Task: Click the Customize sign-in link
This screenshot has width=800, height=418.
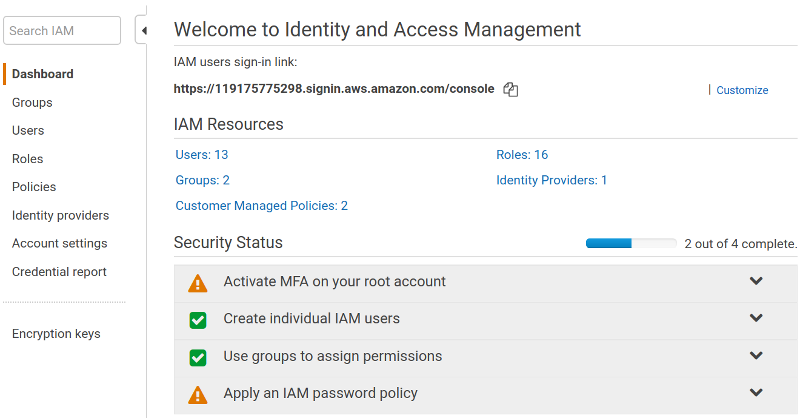Action: click(x=742, y=90)
